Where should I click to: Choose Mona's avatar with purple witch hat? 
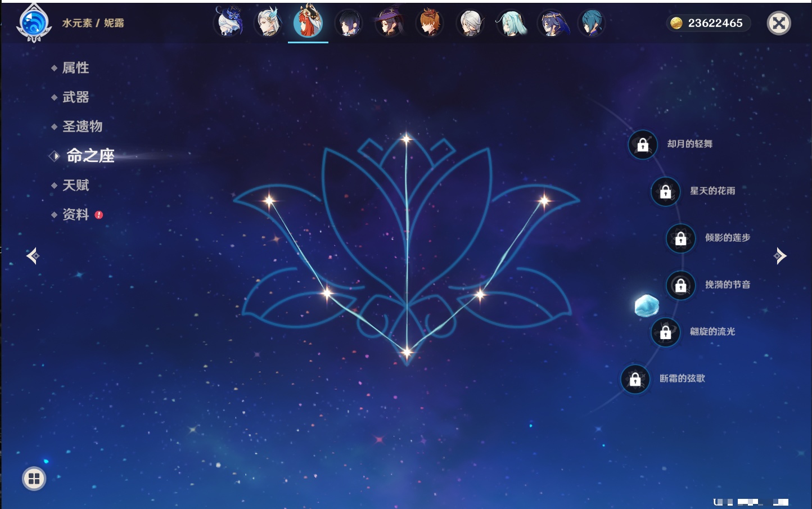click(x=389, y=23)
